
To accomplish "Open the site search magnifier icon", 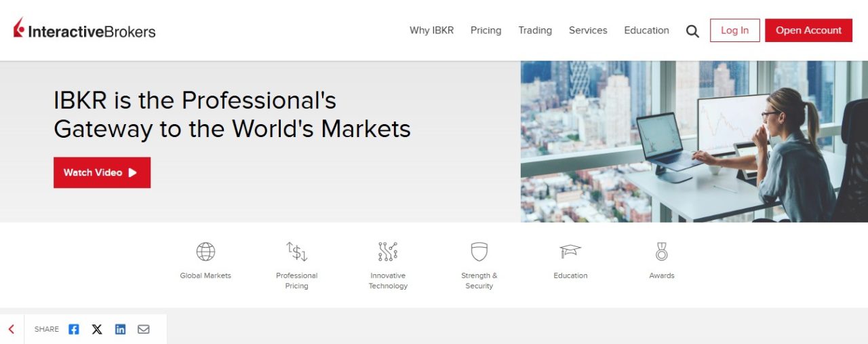I will pos(692,31).
